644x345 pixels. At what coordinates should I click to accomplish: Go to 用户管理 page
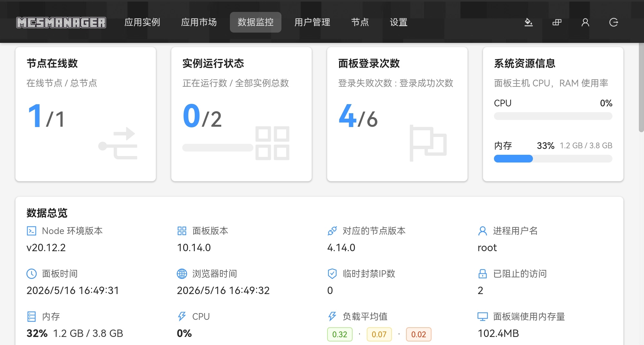coord(312,22)
